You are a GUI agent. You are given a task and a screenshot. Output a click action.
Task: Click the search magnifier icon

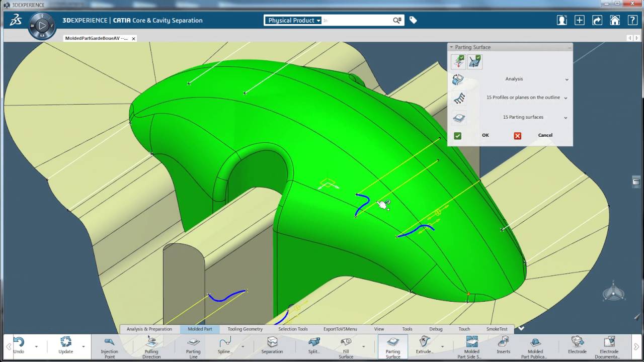coord(397,20)
